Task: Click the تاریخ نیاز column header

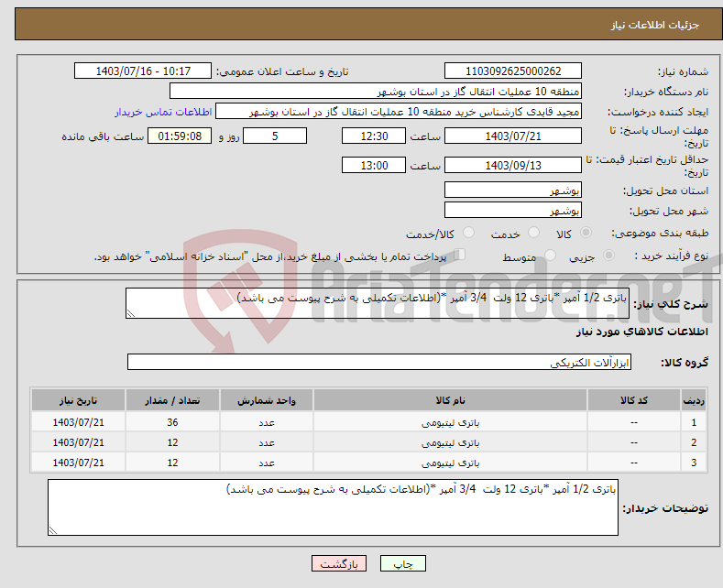Action: [79, 400]
